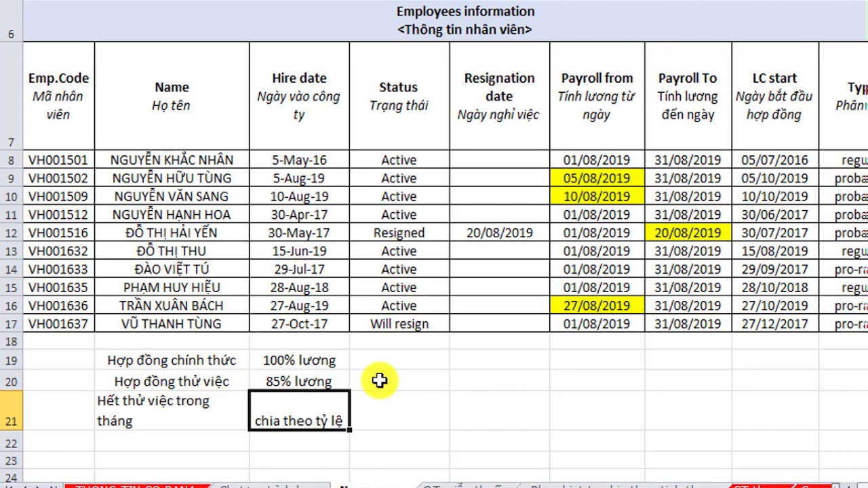Viewport: 868px width, 488px height.
Task: Select LC start date 05/07/2016
Action: 774,160
